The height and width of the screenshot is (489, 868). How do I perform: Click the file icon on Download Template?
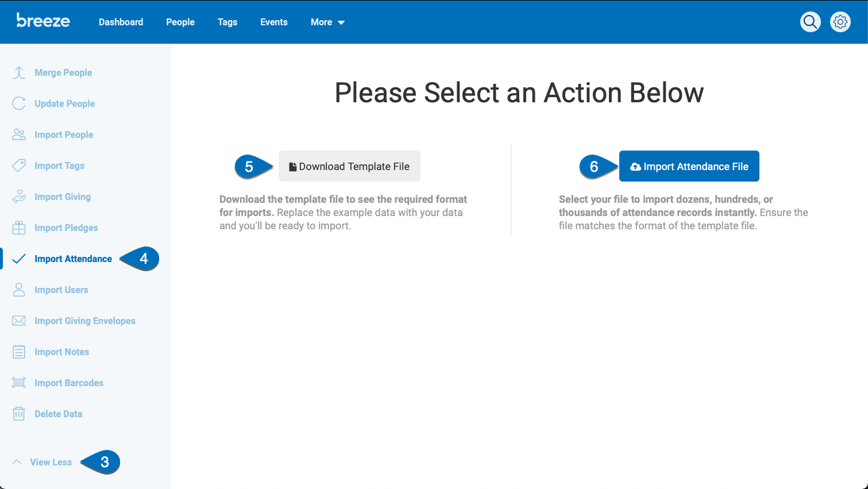(293, 167)
